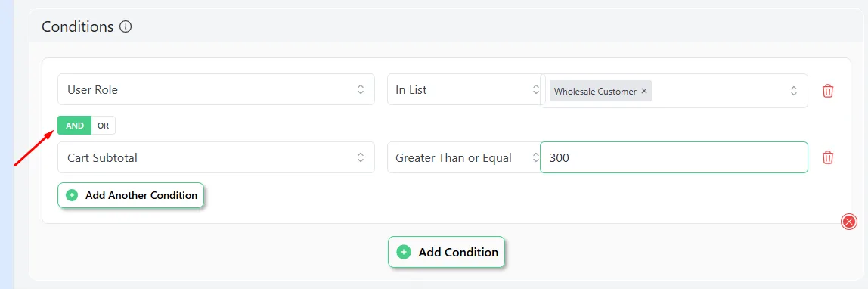Screen dimensions: 868x289
Task: Open the In List operator dropdown
Action: pyautogui.click(x=464, y=89)
